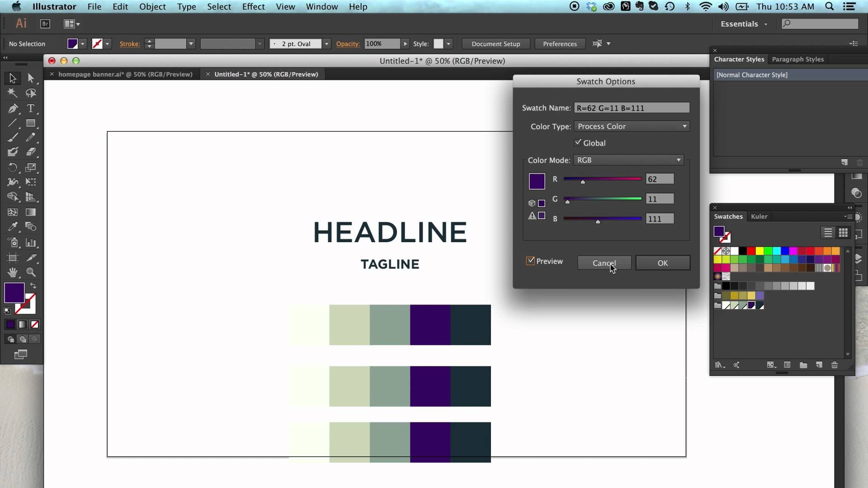Viewport: 868px width, 488px height.
Task: Open Swatch Libraries menu in Swatches panel
Action: click(x=720, y=365)
